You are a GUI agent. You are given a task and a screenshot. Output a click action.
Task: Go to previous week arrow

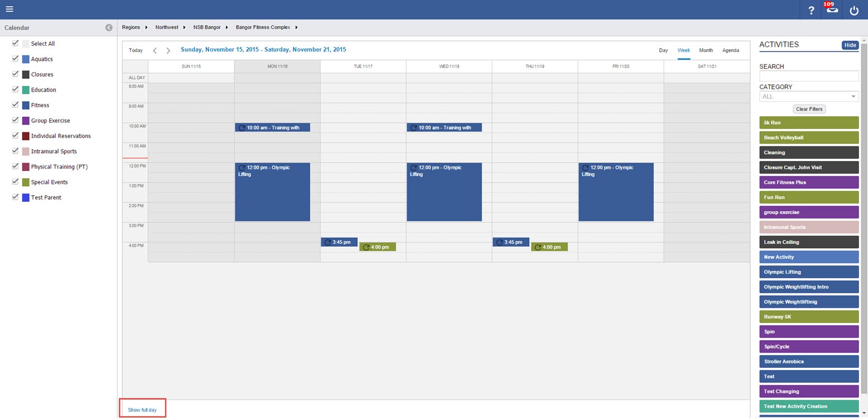155,50
